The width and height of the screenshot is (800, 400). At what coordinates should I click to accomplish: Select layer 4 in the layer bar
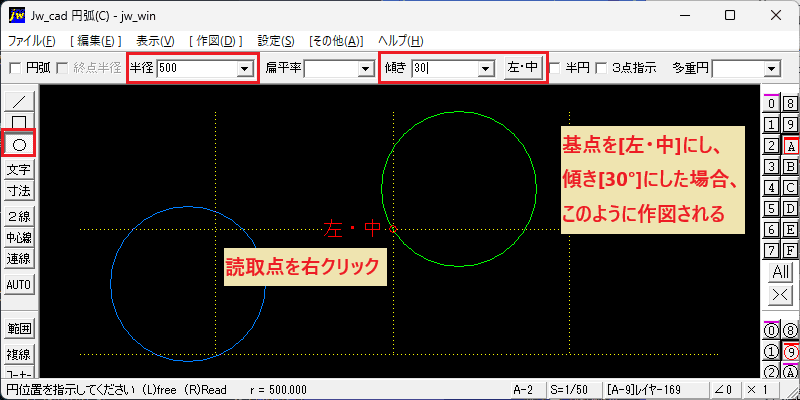pyautogui.click(x=772, y=187)
